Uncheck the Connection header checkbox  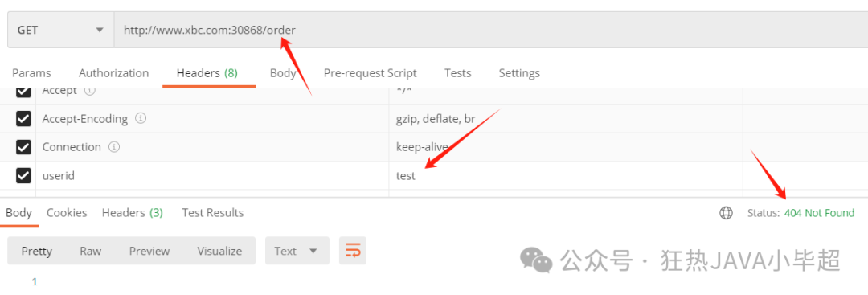click(x=23, y=147)
